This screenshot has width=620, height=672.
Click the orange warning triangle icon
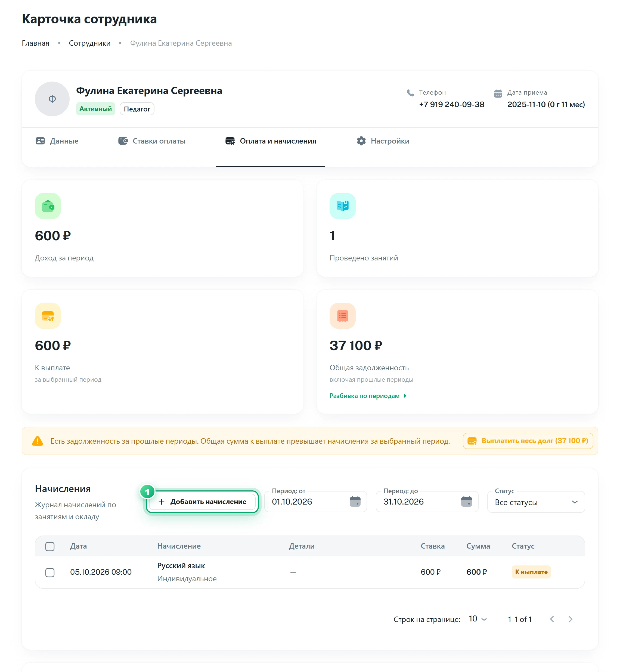[38, 441]
